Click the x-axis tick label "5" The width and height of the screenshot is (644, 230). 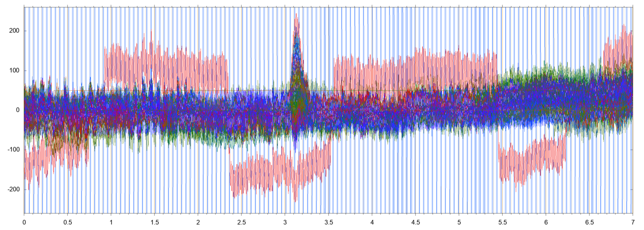[459, 222]
